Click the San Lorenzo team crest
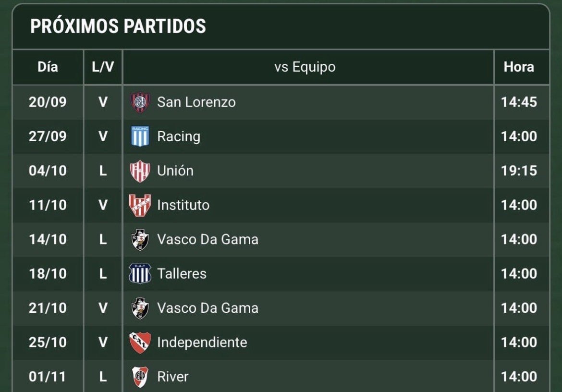The height and width of the screenshot is (392, 562). [x=140, y=102]
